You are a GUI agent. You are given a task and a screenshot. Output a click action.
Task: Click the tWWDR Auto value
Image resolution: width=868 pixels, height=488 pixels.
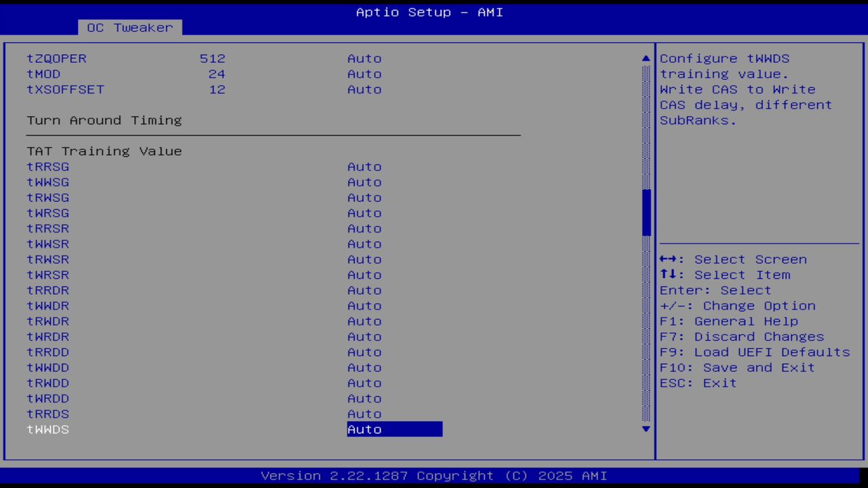(364, 306)
